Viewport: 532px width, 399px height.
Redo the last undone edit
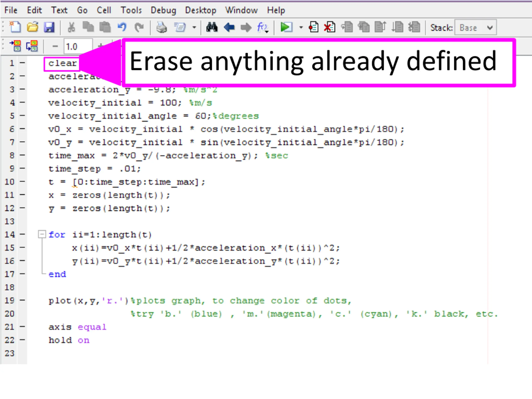139,27
